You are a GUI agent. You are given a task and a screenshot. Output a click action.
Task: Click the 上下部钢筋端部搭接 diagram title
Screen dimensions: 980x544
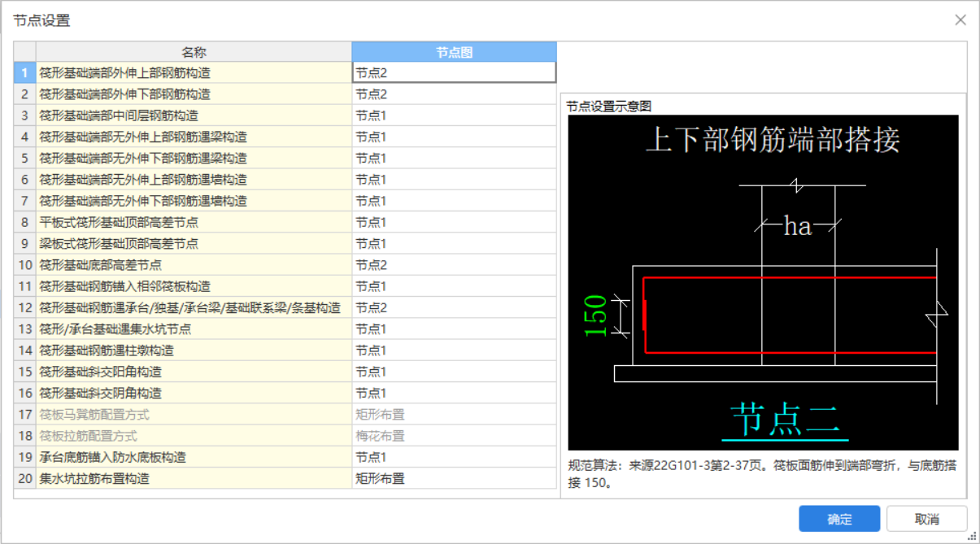coord(773,140)
